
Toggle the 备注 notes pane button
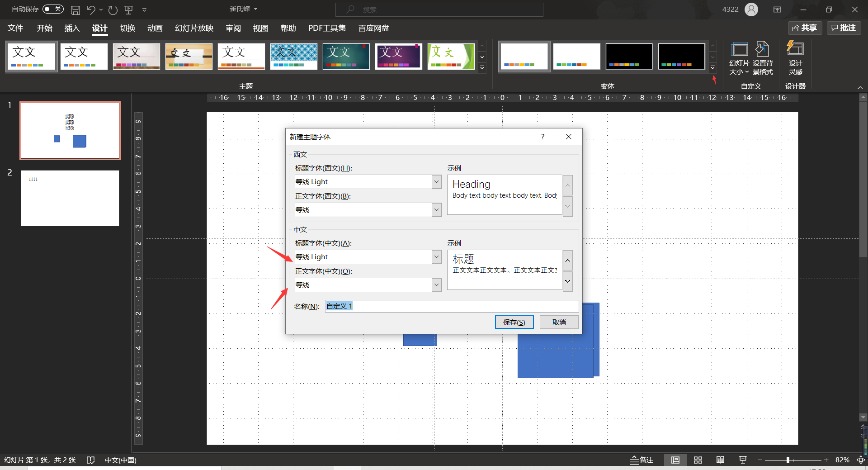[x=642, y=460]
